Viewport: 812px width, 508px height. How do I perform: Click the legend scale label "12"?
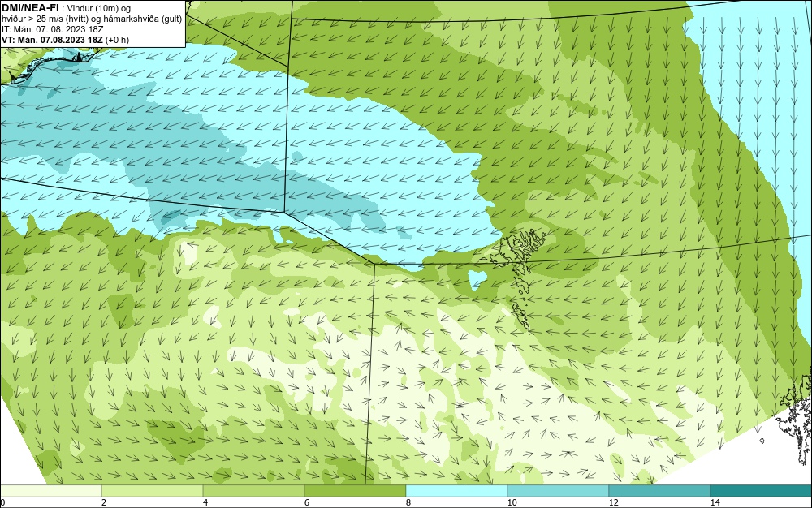(613, 502)
